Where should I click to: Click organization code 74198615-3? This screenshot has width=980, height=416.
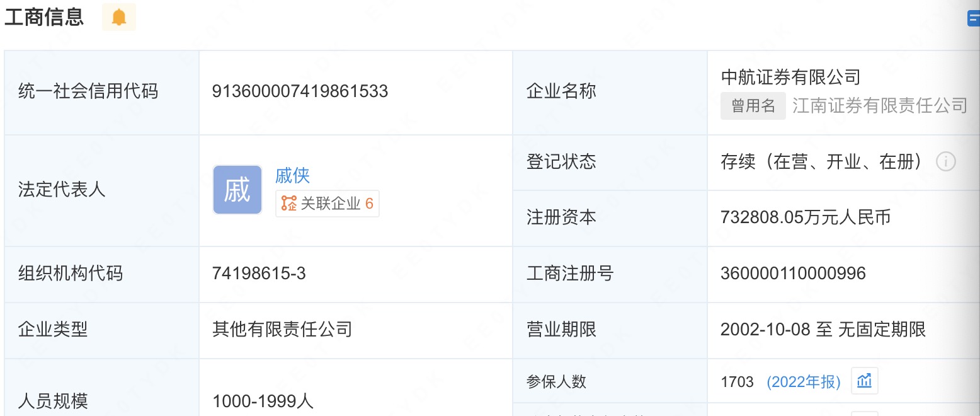(x=259, y=274)
